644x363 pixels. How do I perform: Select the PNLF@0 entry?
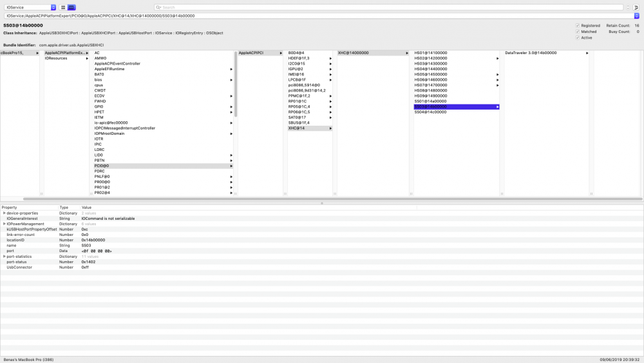point(163,177)
